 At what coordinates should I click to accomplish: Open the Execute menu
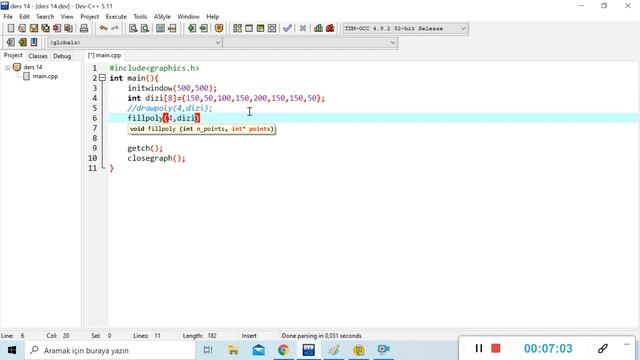coord(116,17)
